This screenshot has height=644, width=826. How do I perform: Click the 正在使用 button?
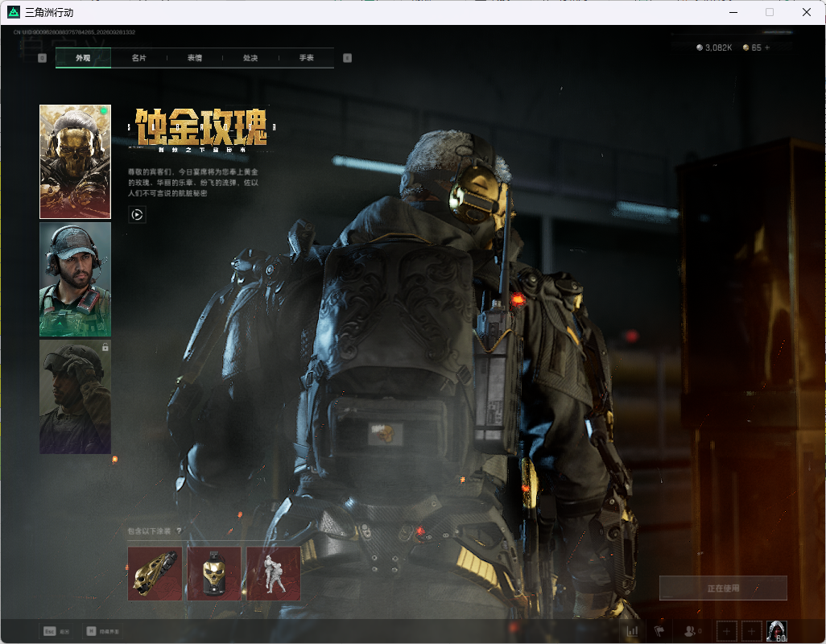click(x=723, y=588)
